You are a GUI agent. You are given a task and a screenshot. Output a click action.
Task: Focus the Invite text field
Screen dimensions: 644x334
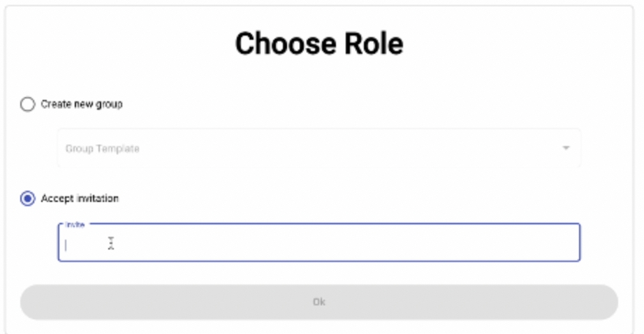tap(319, 243)
